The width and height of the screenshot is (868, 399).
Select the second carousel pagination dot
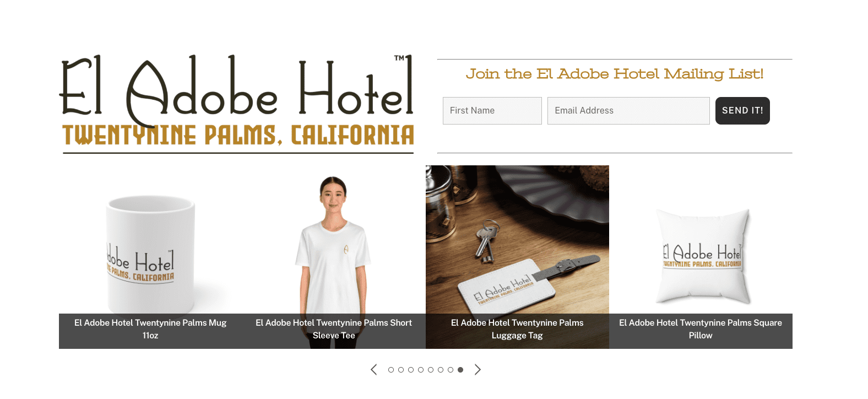401,370
